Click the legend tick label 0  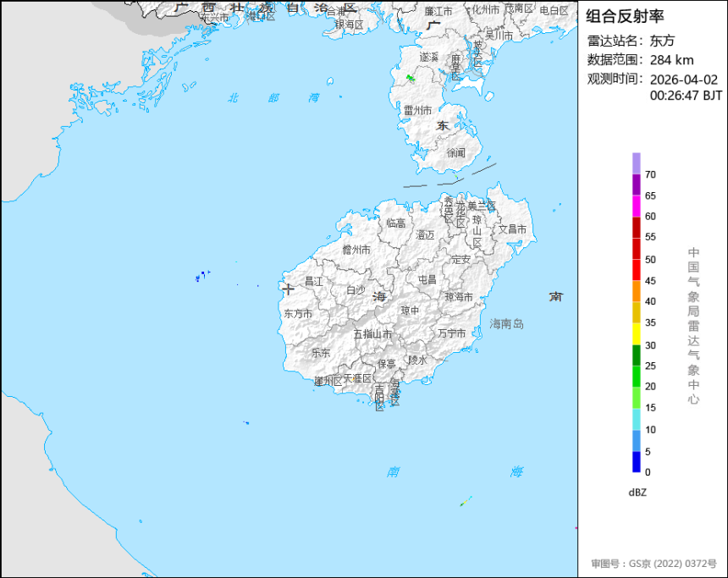click(648, 472)
